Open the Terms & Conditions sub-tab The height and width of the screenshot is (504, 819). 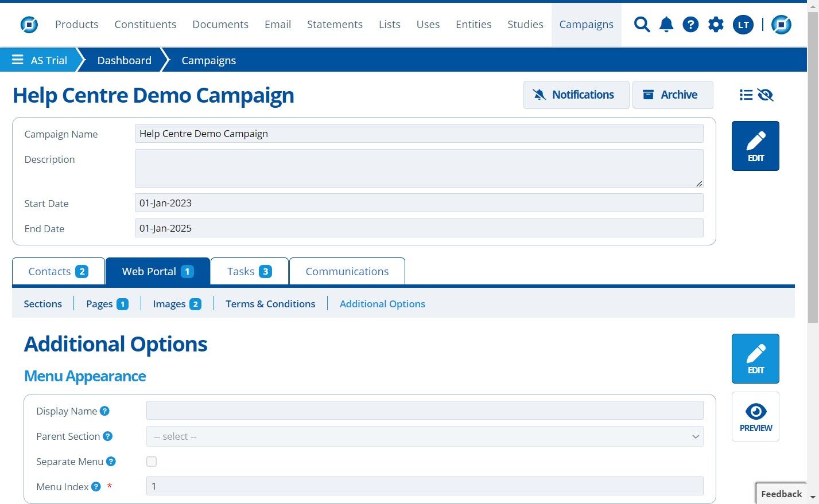click(270, 304)
